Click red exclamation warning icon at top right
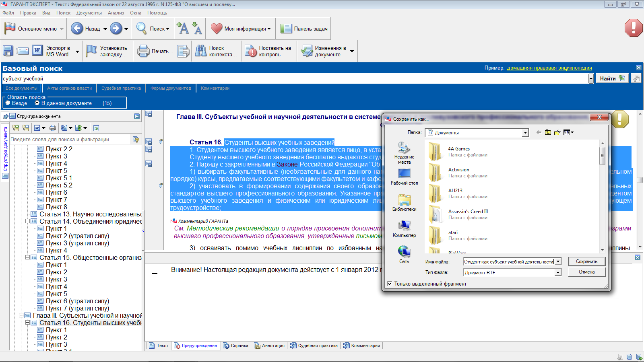644x362 pixels. tap(633, 28)
